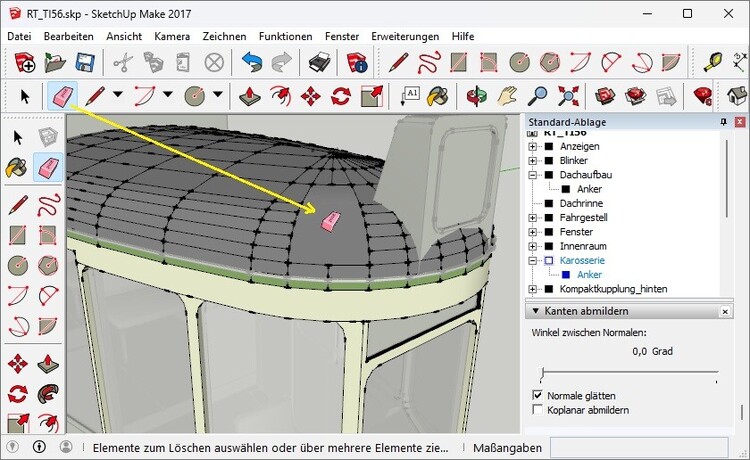750x460 pixels.
Task: Select Kompaktkupplung_hinten in the outliner
Action: pos(613,289)
